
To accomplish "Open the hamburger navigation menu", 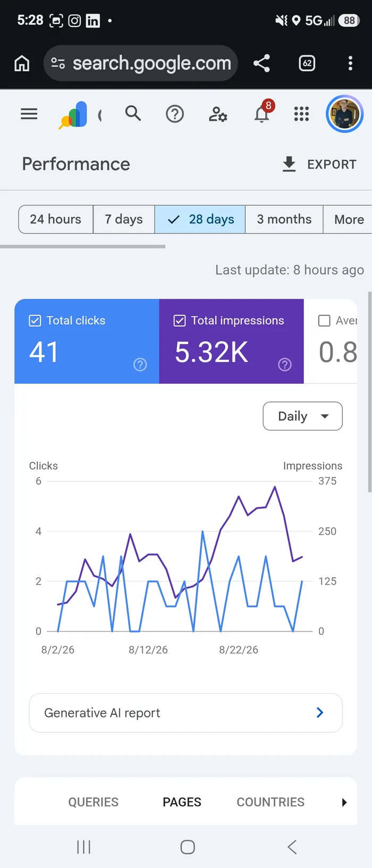I will (29, 114).
